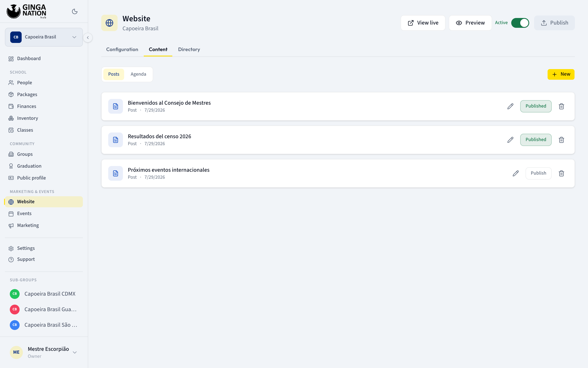This screenshot has width=588, height=368.
Task: Click the globe icon beside the Website title
Action: [109, 23]
